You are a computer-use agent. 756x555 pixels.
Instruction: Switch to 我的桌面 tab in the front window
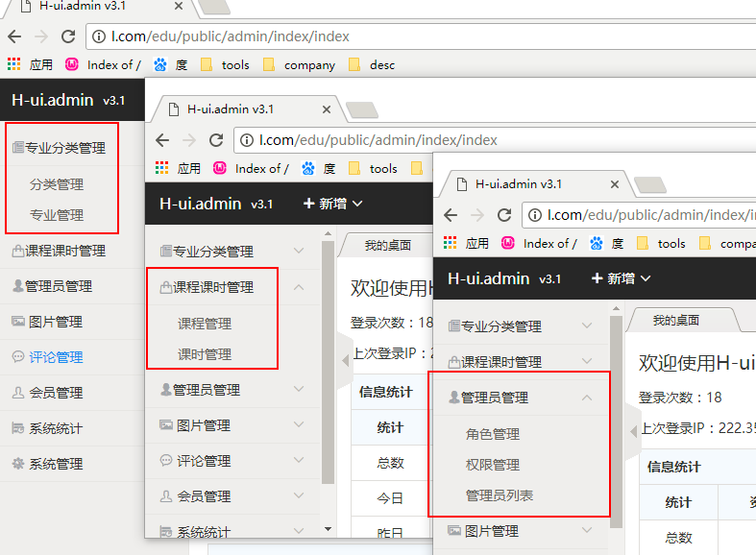point(676,321)
